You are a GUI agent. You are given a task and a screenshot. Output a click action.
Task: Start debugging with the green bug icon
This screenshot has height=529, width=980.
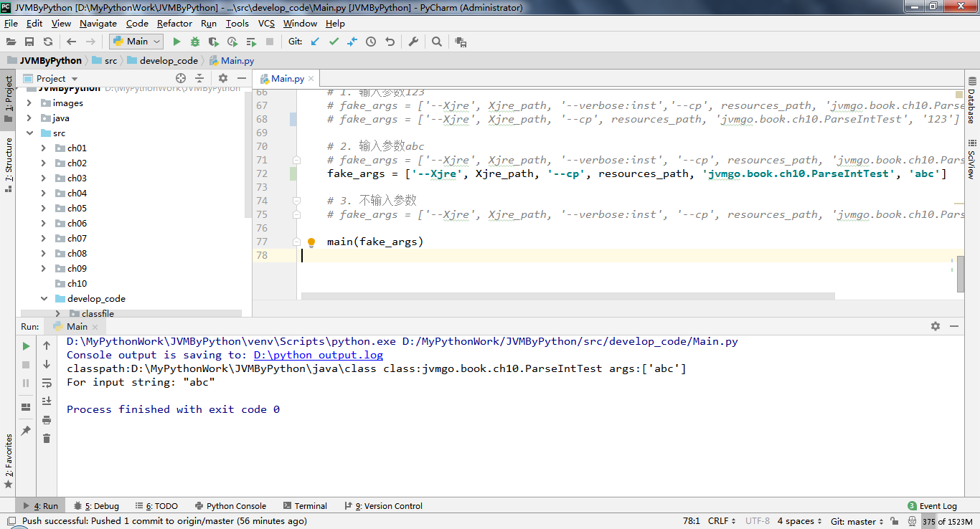pyautogui.click(x=195, y=42)
